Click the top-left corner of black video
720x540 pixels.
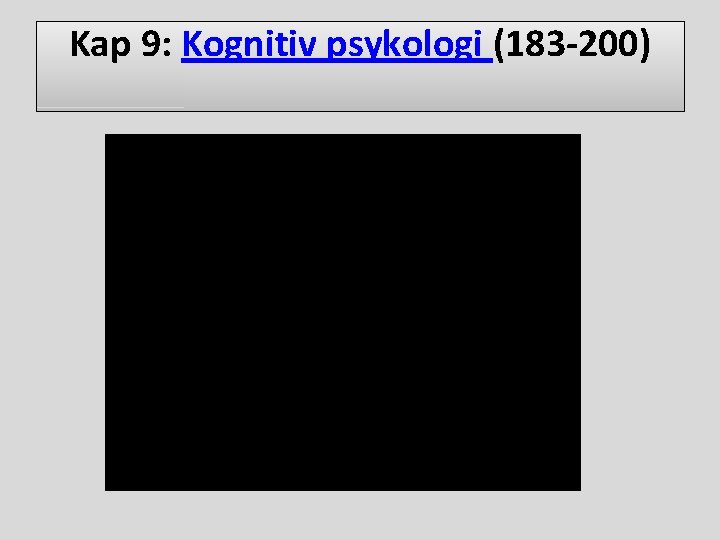(x=106, y=135)
